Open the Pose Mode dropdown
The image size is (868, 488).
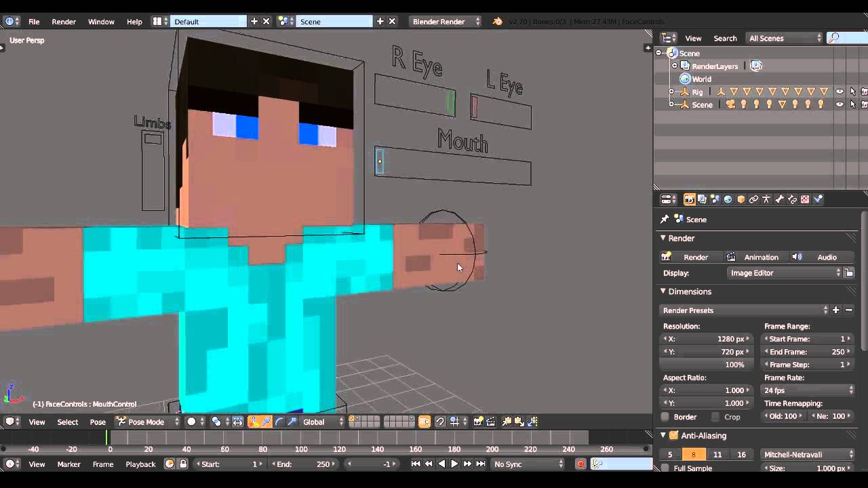(x=148, y=422)
